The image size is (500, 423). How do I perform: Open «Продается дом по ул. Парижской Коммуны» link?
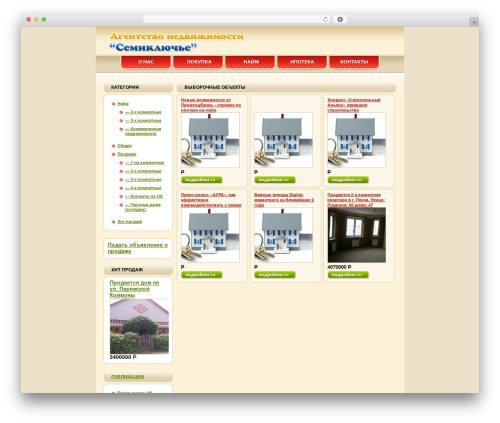point(134,289)
